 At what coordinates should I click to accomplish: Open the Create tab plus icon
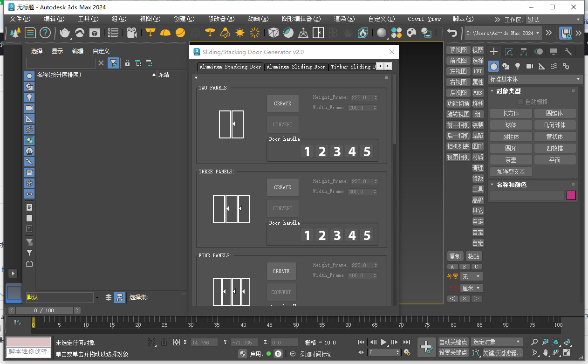(494, 52)
